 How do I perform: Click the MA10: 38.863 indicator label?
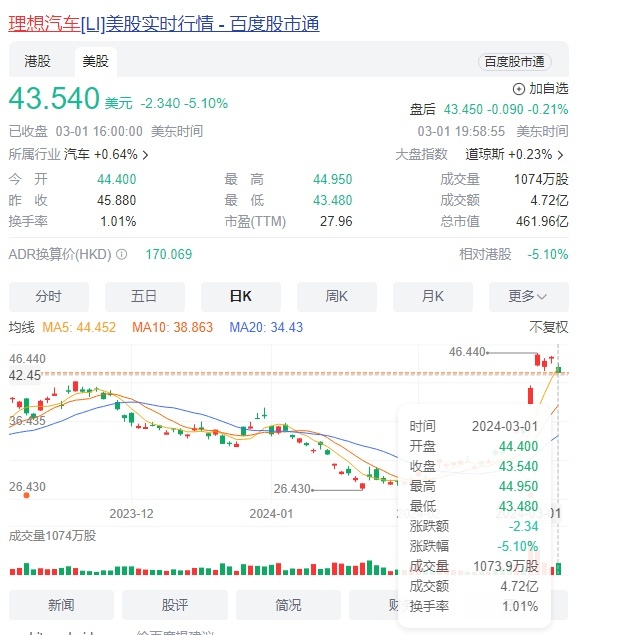(x=172, y=327)
